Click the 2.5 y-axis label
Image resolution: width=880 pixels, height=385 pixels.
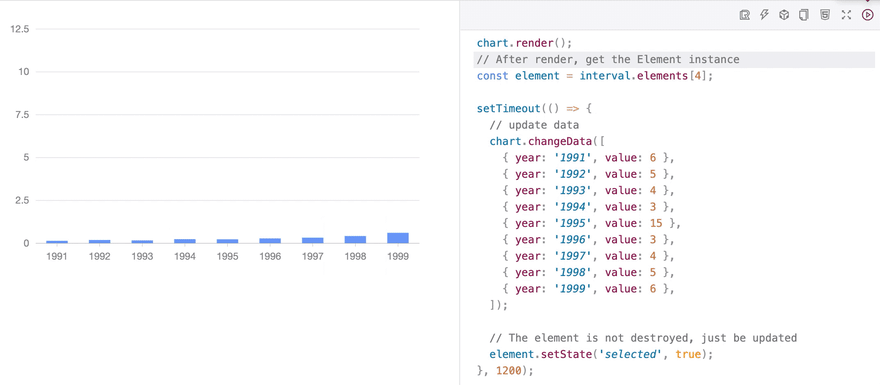[x=22, y=200]
